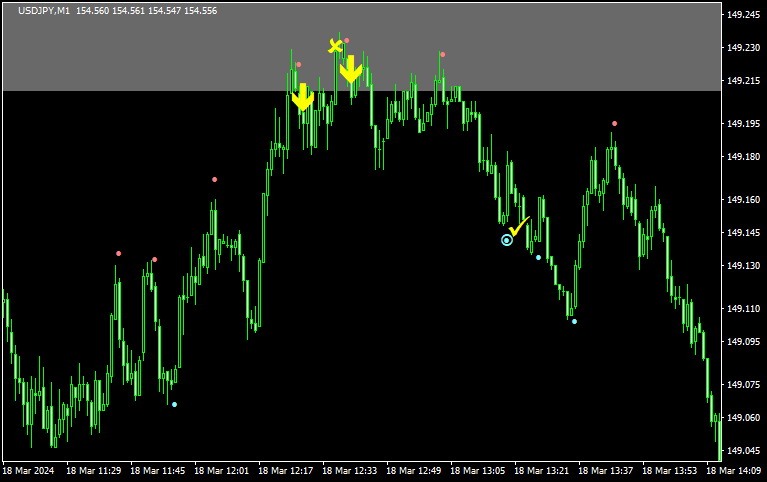This screenshot has width=767, height=482.
Task: Select the yellow X mark near chart top
Action: 336,45
